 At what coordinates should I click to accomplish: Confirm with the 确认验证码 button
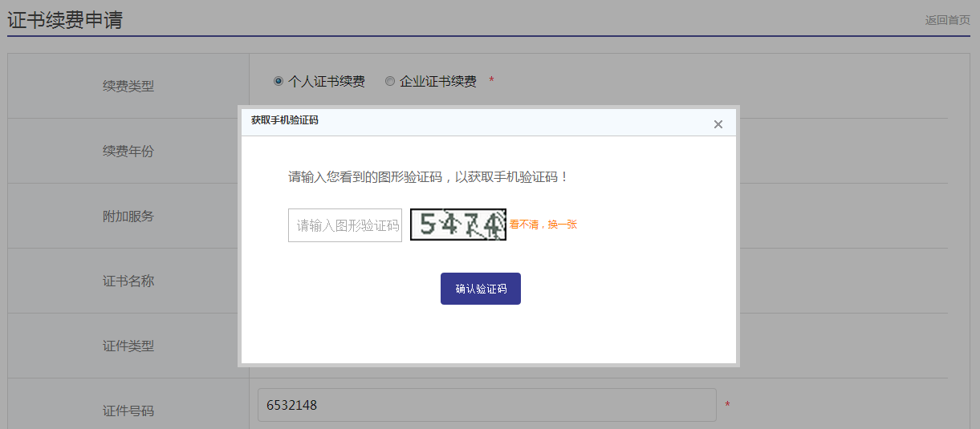point(481,289)
